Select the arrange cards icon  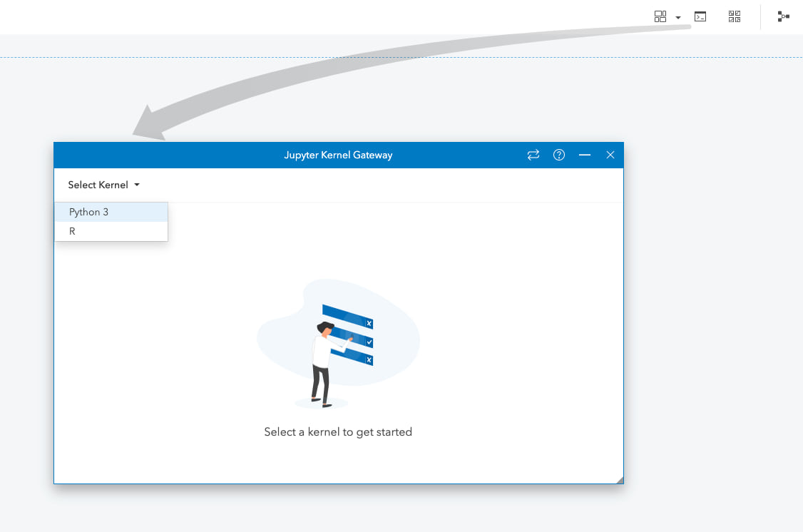(x=734, y=16)
